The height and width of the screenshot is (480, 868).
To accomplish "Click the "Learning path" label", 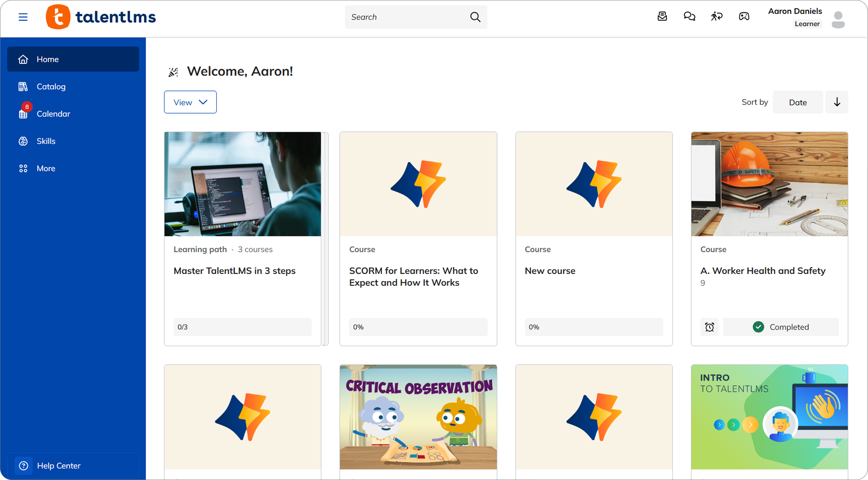I will pyautogui.click(x=200, y=250).
